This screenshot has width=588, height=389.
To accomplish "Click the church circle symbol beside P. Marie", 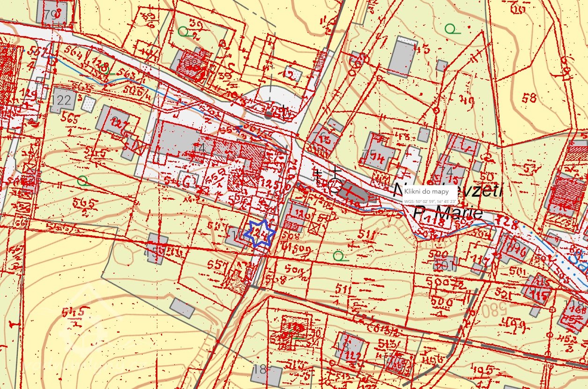I will point(335,187).
